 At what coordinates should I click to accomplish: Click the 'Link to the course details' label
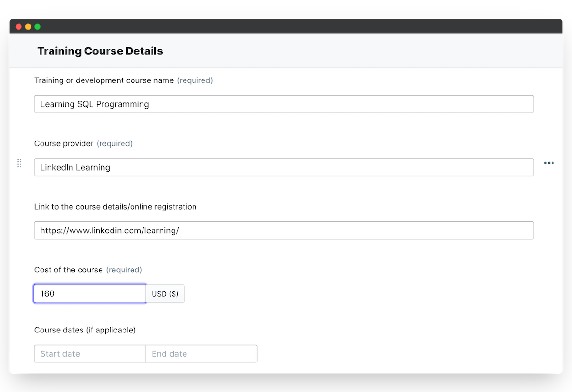(x=115, y=207)
